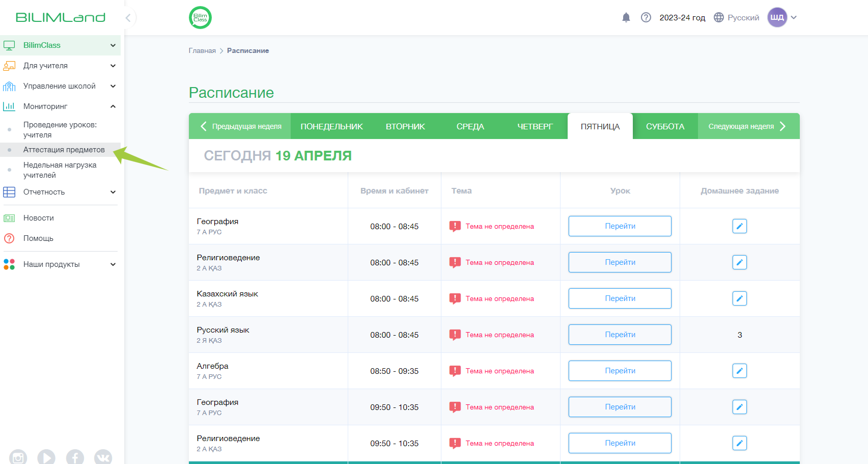Open the VK footer icon
Viewport: 868px width, 464px height.
click(x=103, y=457)
